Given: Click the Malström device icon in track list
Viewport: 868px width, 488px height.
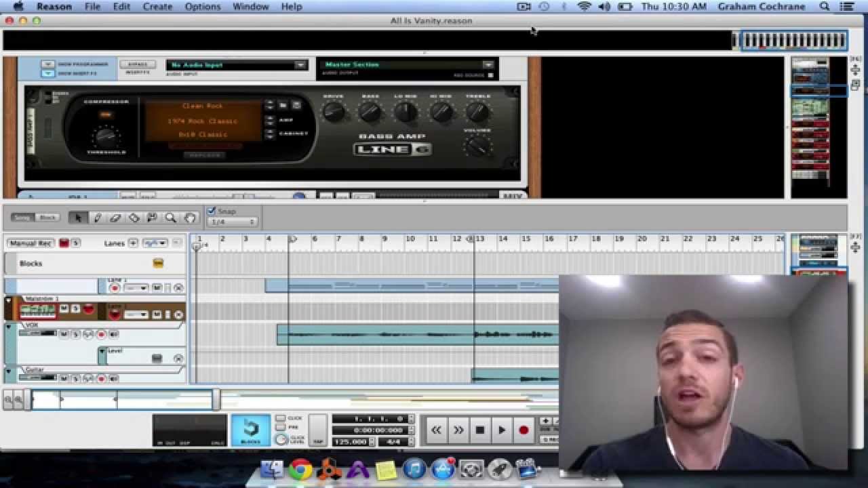Looking at the screenshot, I should [37, 310].
